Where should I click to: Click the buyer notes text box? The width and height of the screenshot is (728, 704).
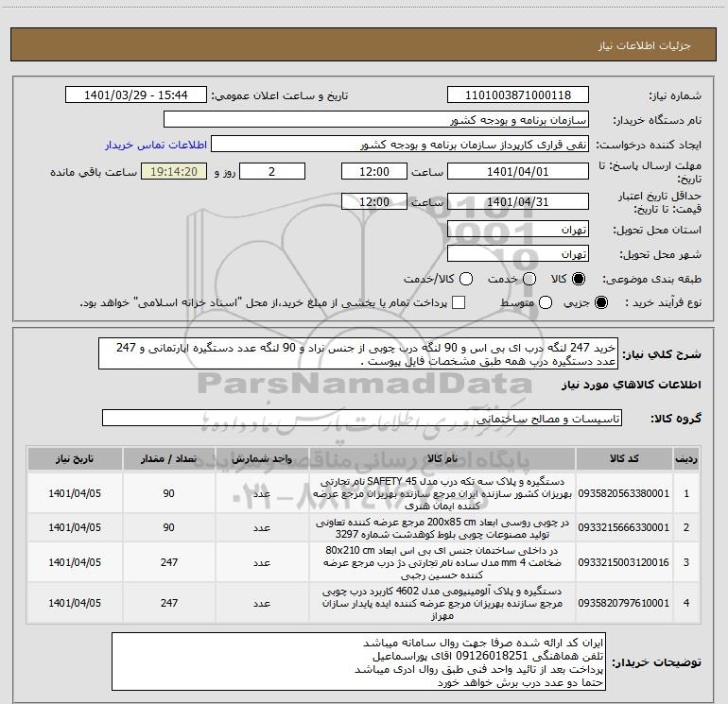359,661
